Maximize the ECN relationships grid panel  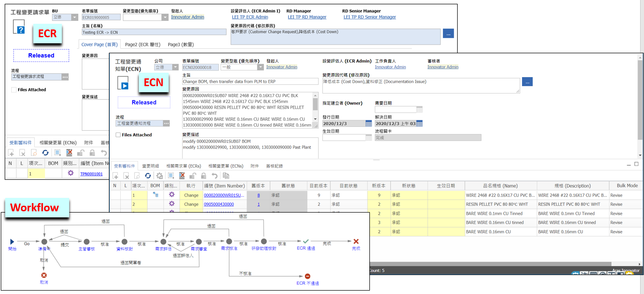pos(636,164)
